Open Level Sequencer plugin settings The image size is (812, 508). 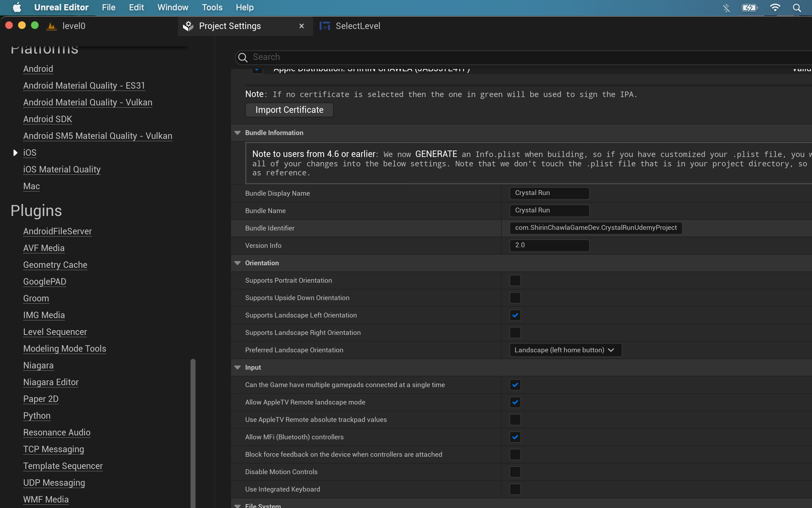55,332
